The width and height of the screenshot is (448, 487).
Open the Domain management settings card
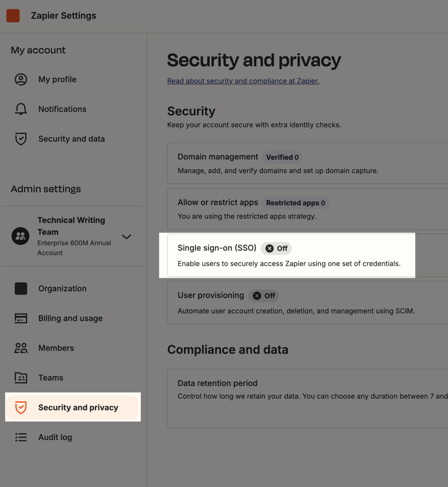[308, 164]
